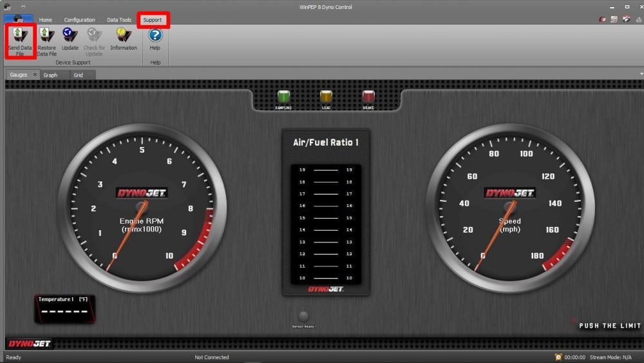The width and height of the screenshot is (644, 363).
Task: Open the Configuration ribbon tab
Action: click(79, 20)
